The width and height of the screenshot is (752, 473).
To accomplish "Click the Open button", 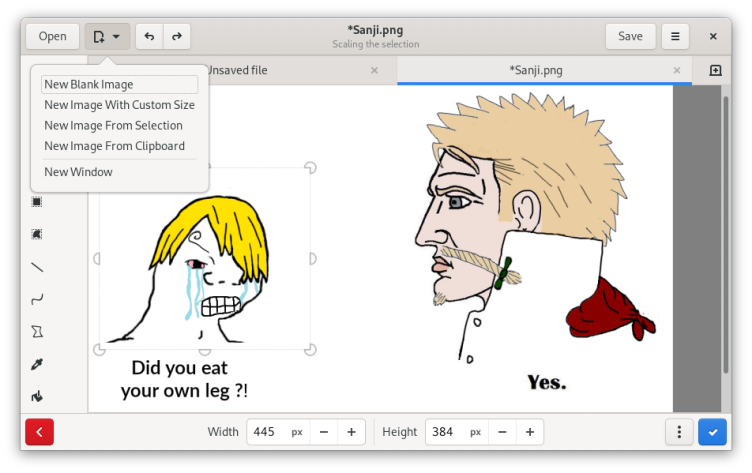I will pyautogui.click(x=52, y=36).
